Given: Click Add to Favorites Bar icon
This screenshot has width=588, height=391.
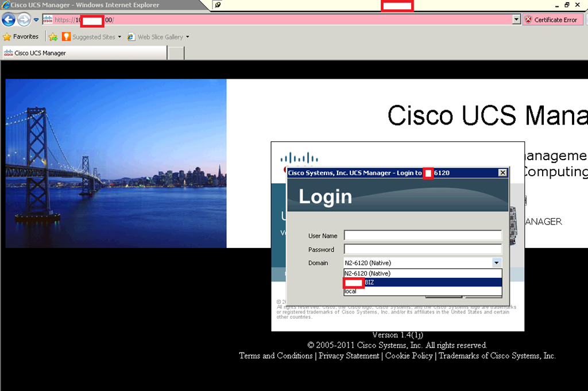Looking at the screenshot, I should click(x=53, y=37).
